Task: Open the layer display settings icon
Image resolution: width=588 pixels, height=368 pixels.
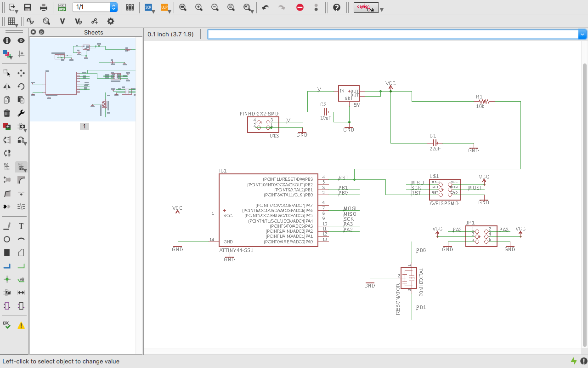Action: (x=7, y=54)
